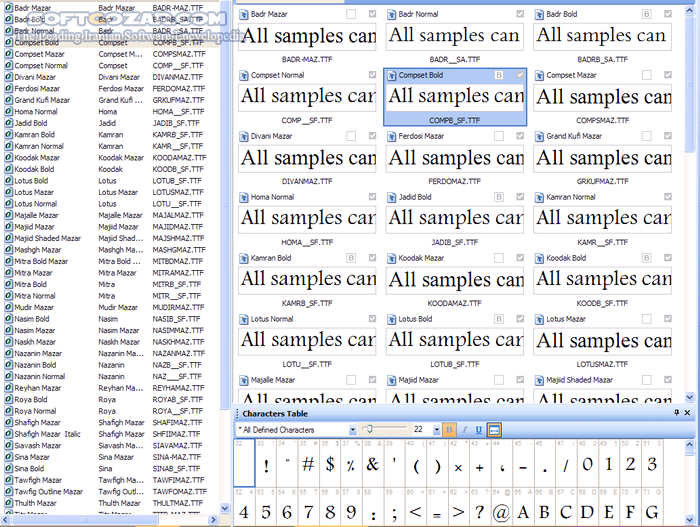
Task: Toggle underline in Characters Table toolbar
Action: pos(479,430)
